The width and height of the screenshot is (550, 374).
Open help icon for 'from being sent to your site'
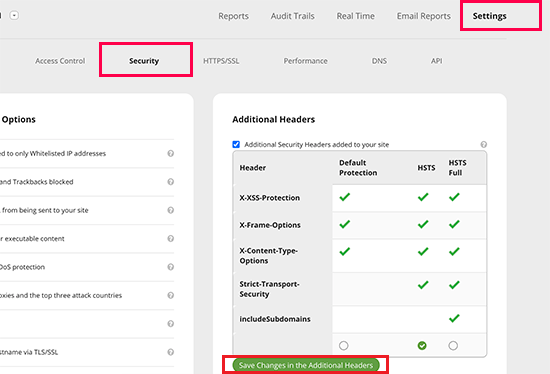coord(170,210)
